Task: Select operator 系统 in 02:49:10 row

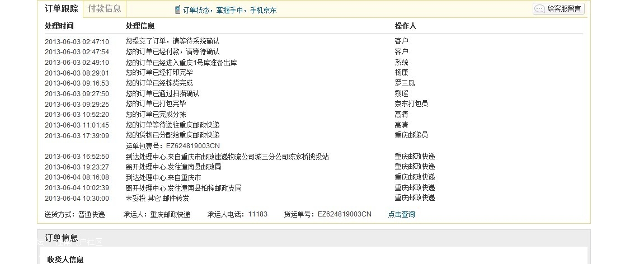Action: [x=401, y=63]
